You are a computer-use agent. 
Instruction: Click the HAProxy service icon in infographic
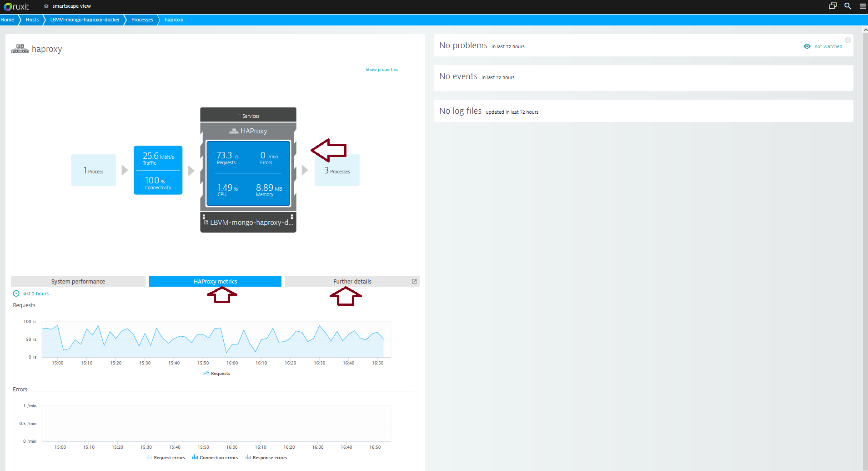coord(234,131)
